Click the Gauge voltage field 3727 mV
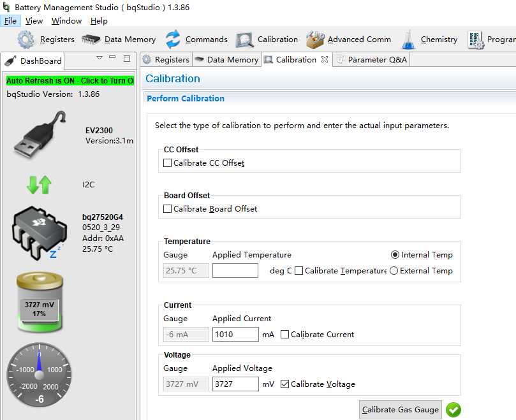516x420 pixels. pos(186,384)
